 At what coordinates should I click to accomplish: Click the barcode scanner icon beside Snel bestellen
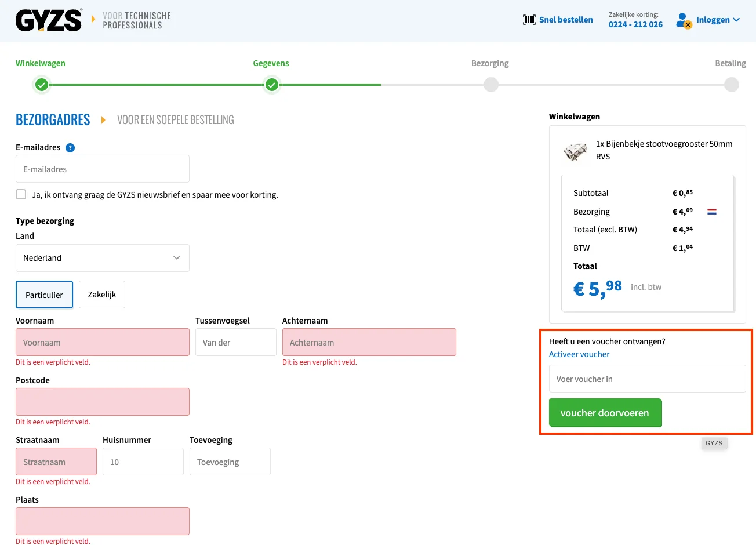point(528,19)
